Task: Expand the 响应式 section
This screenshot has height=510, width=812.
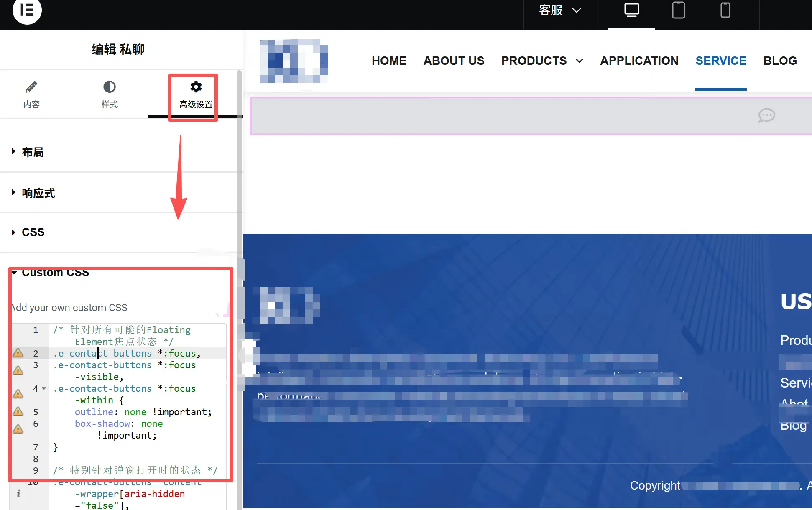Action: pyautogui.click(x=38, y=193)
